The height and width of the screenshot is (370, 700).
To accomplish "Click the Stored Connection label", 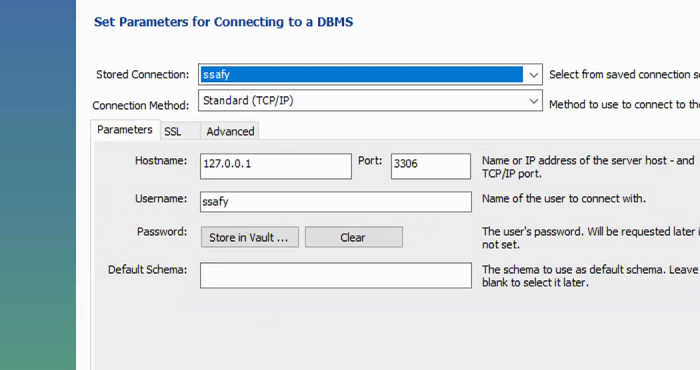I will click(142, 75).
